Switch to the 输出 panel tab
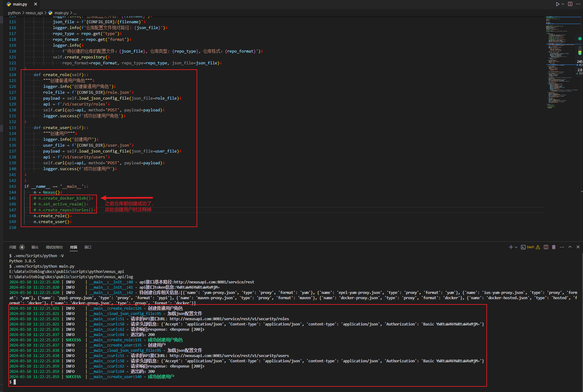This screenshot has width=583, height=392. pos(35,247)
